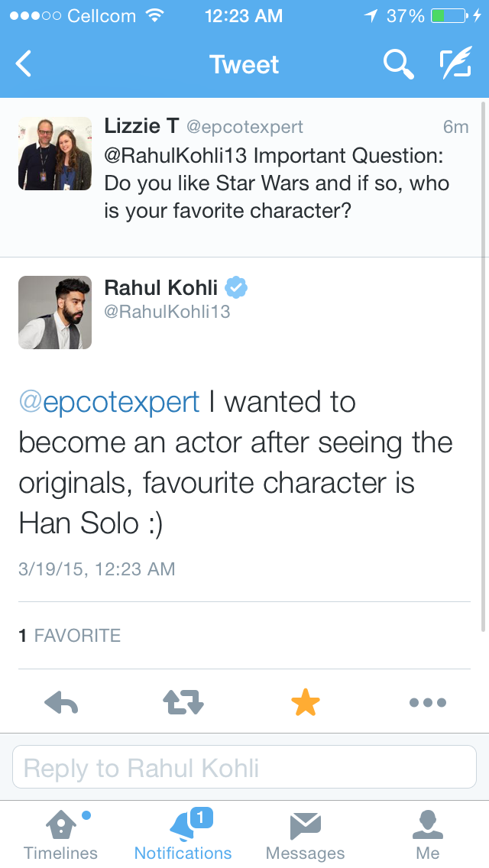Reply using the reply arrow icon
489x868 pixels.
62,703
